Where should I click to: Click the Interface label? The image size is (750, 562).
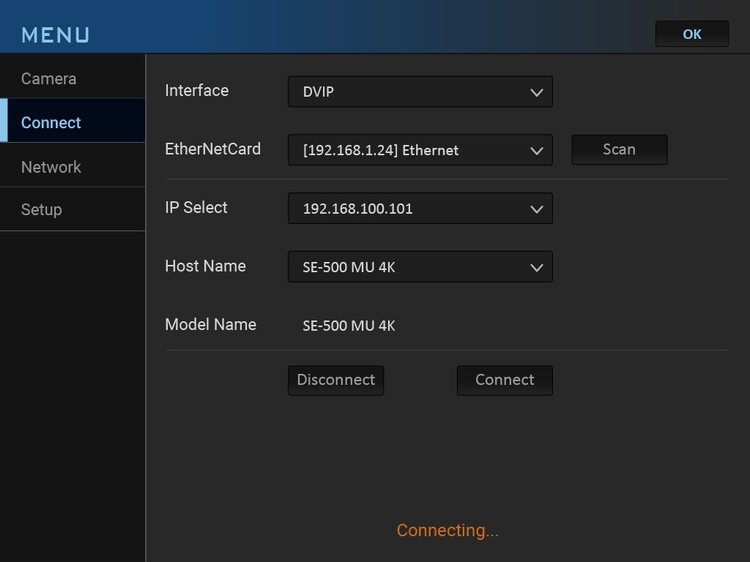pos(197,90)
